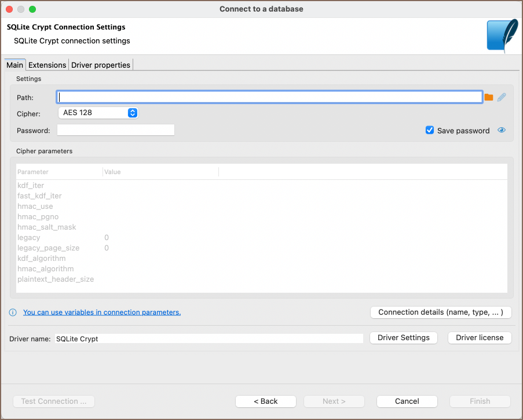Focus the Path input field
The width and height of the screenshot is (523, 420).
tap(269, 97)
